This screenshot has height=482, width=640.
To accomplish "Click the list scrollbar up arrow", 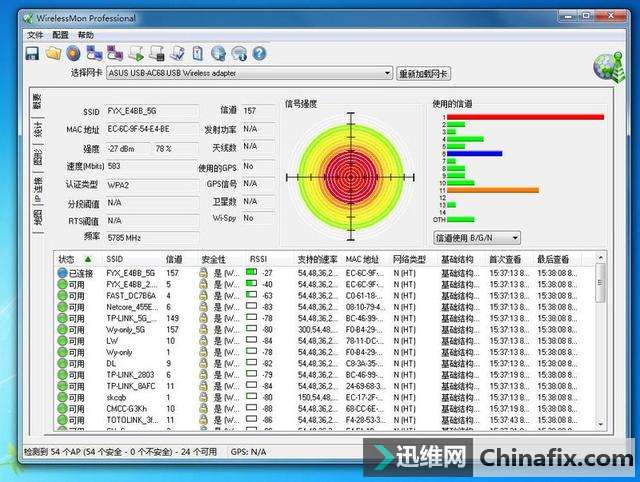I will coord(600,257).
